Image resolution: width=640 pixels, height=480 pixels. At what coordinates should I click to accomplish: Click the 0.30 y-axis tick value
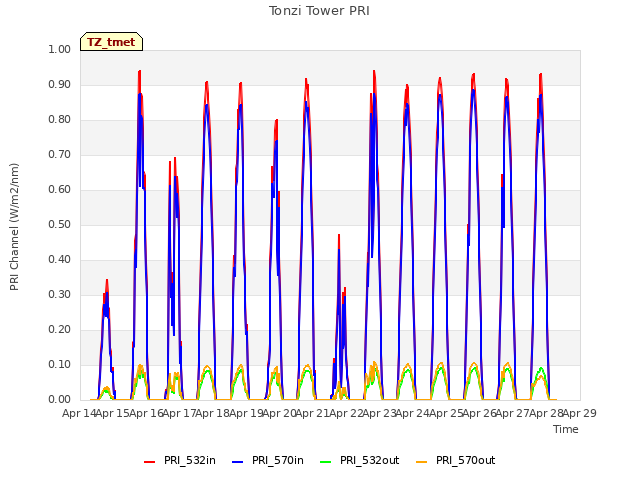click(60, 294)
